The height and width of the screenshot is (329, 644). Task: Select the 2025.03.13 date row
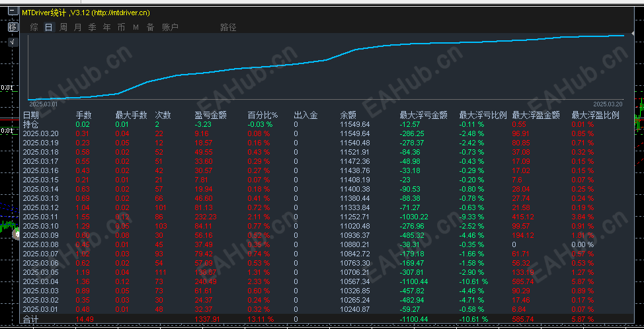click(40, 198)
